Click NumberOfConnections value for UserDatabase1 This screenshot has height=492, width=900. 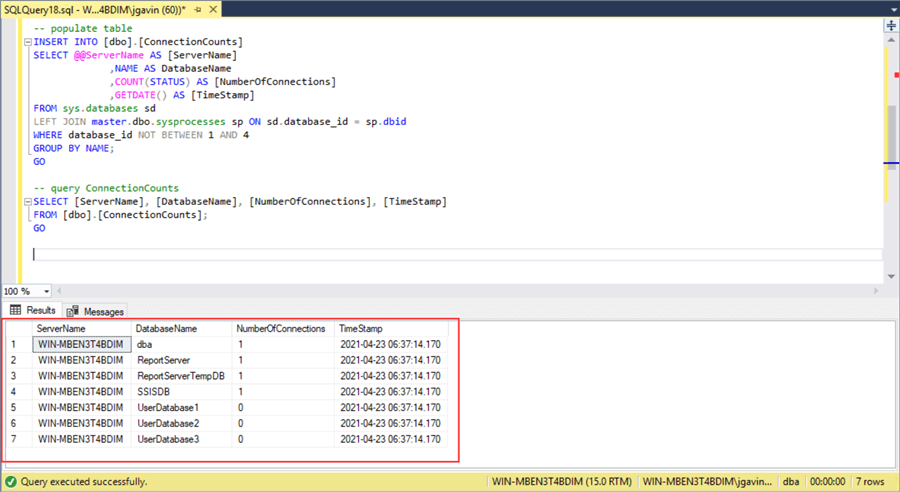(x=284, y=408)
